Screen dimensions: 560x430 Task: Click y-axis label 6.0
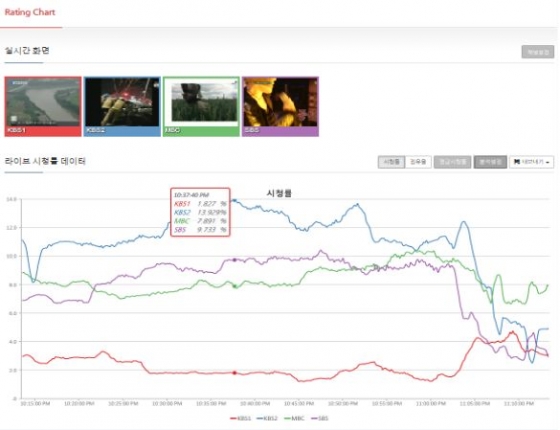12,313
